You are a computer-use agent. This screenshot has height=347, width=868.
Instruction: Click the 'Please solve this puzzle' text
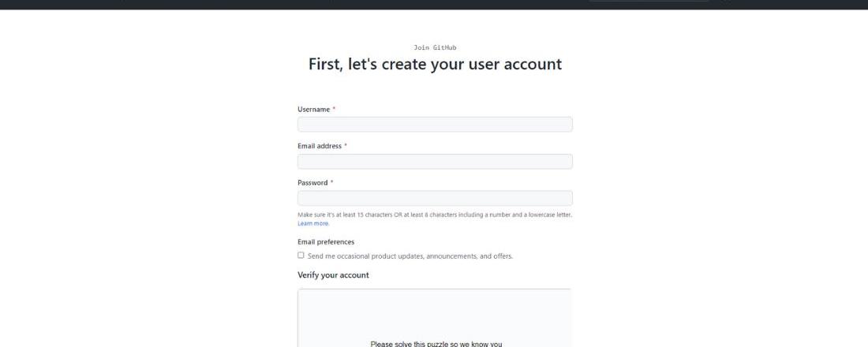[436, 344]
